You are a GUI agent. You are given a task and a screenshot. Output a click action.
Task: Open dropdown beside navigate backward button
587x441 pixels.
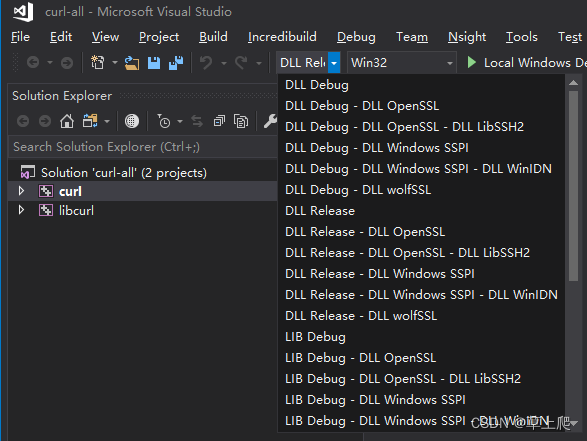point(50,63)
